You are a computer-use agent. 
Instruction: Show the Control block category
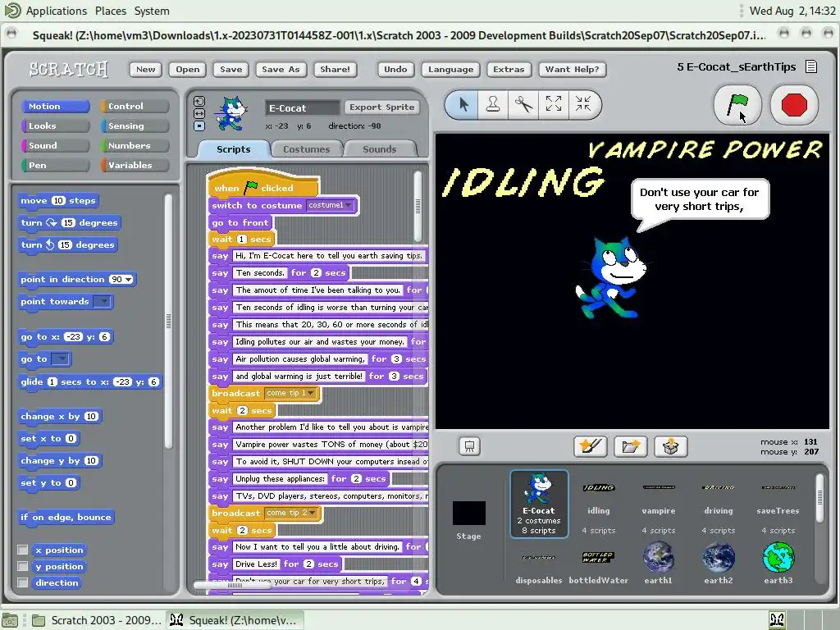point(135,106)
